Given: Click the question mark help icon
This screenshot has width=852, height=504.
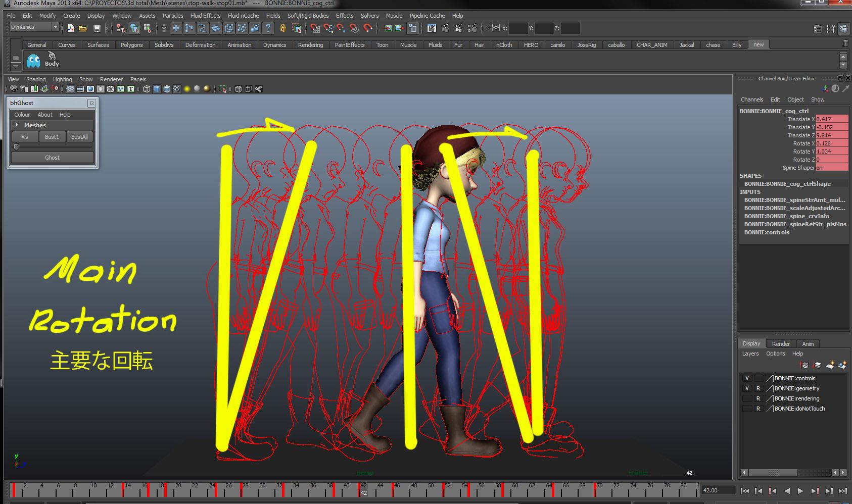Looking at the screenshot, I should (268, 28).
